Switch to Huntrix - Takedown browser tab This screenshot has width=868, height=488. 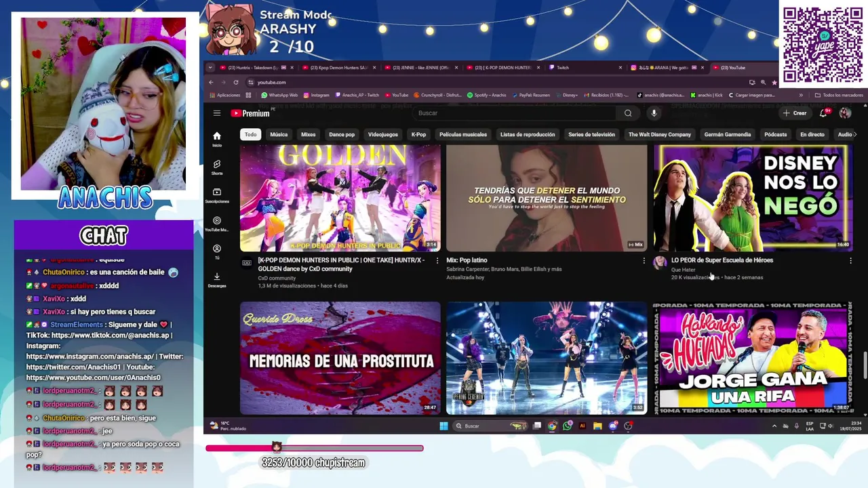256,68
